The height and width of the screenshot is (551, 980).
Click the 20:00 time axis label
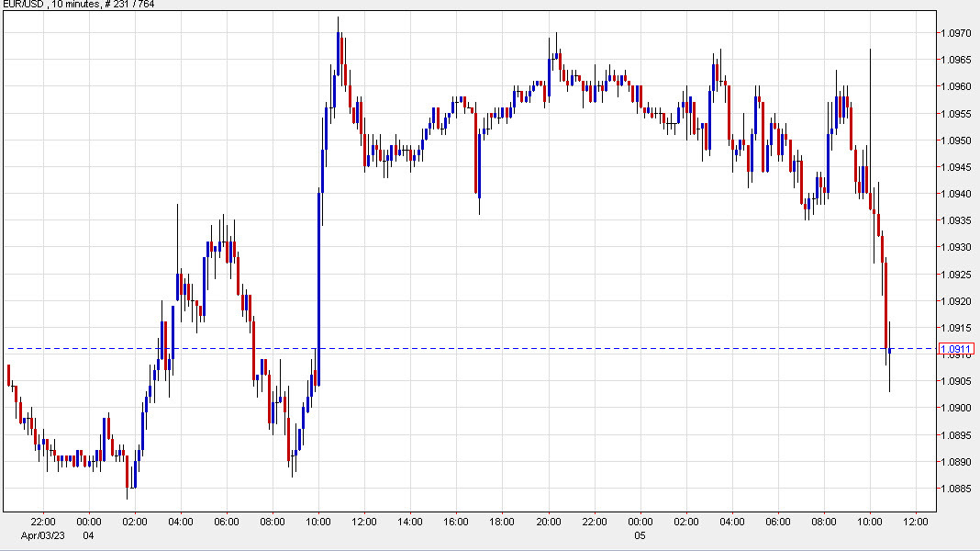coord(548,522)
